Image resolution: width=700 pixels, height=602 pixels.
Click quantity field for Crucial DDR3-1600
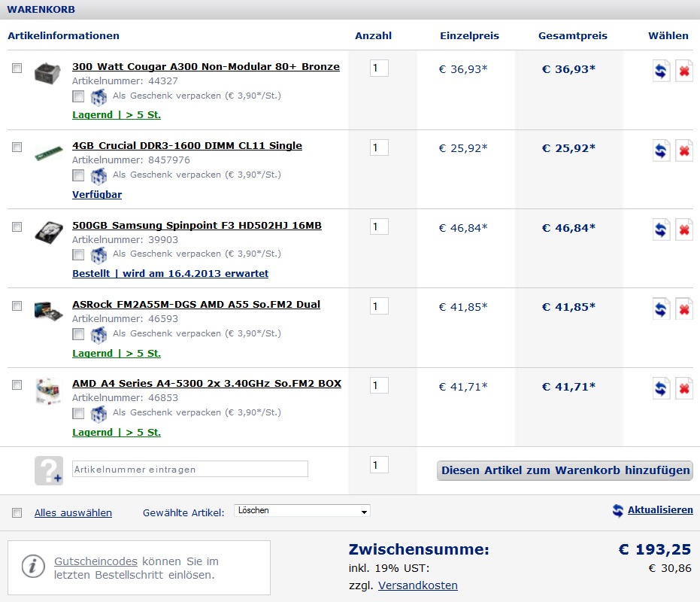pos(379,147)
